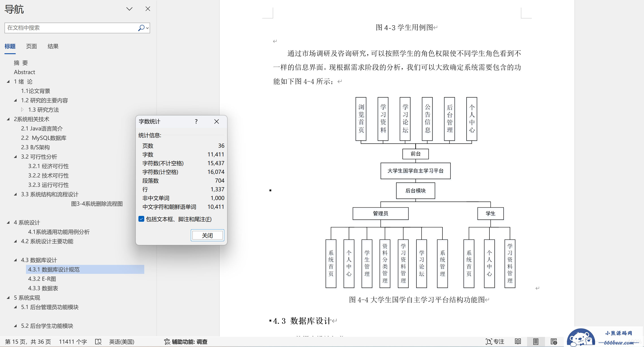The image size is (644, 347).
Task: Go to the 摘 要 heading
Action: point(21,63)
